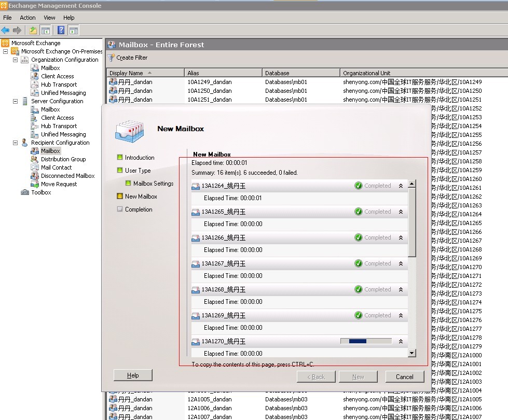Open the File menu
Viewport: 508px width, 420px height.
pyautogui.click(x=7, y=18)
